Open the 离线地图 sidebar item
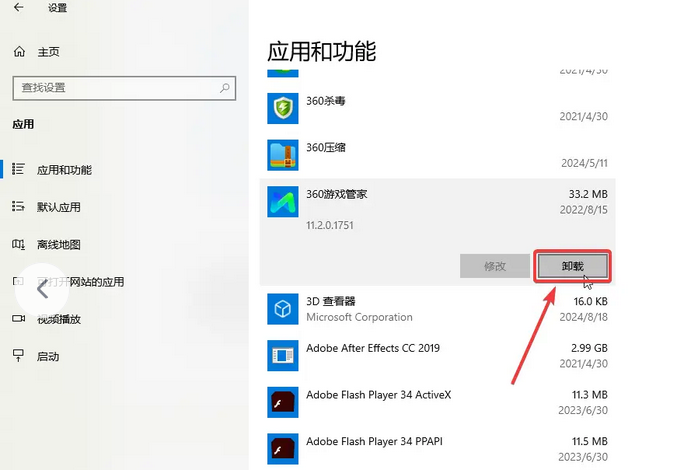The width and height of the screenshot is (683, 470). [x=59, y=245]
